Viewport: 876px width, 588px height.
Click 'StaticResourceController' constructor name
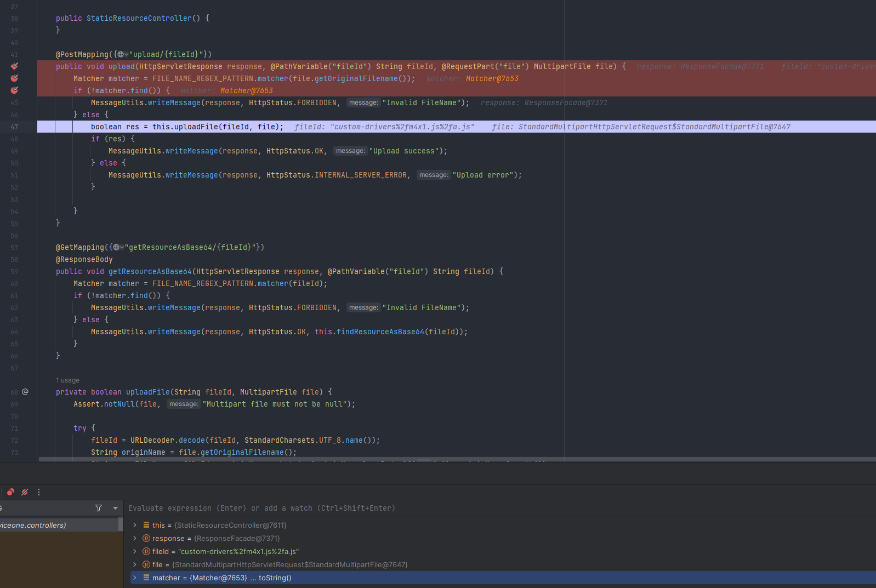coord(139,18)
